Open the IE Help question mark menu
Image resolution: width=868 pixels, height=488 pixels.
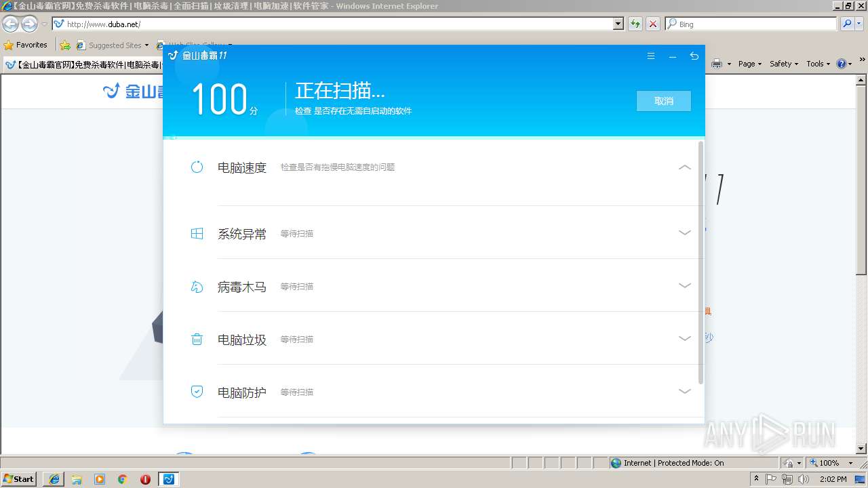pos(844,64)
